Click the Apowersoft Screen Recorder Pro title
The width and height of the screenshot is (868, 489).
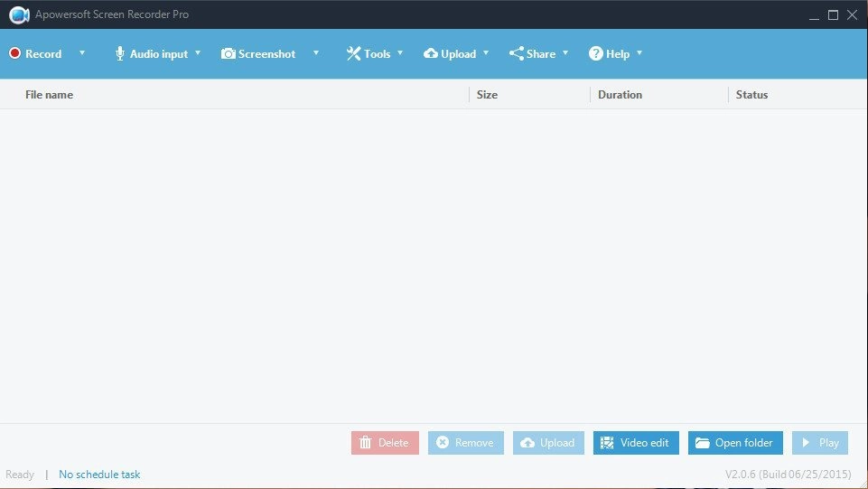pos(112,14)
